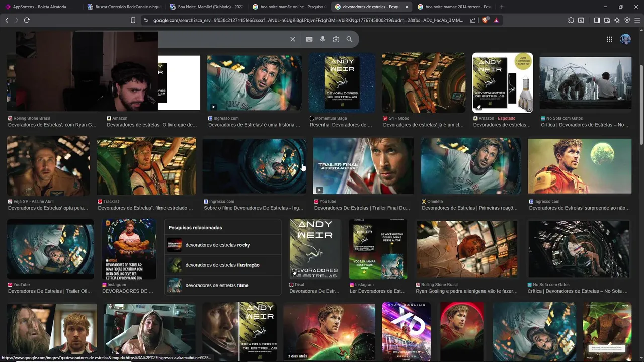The image size is (644, 362).
Task: Open Disal Andy Weir book cover
Action: point(315,249)
